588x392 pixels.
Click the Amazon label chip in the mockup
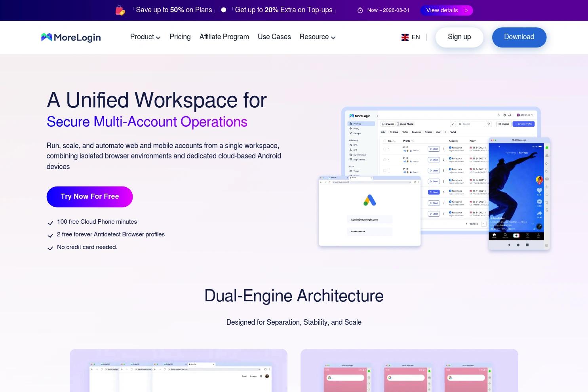(x=428, y=132)
